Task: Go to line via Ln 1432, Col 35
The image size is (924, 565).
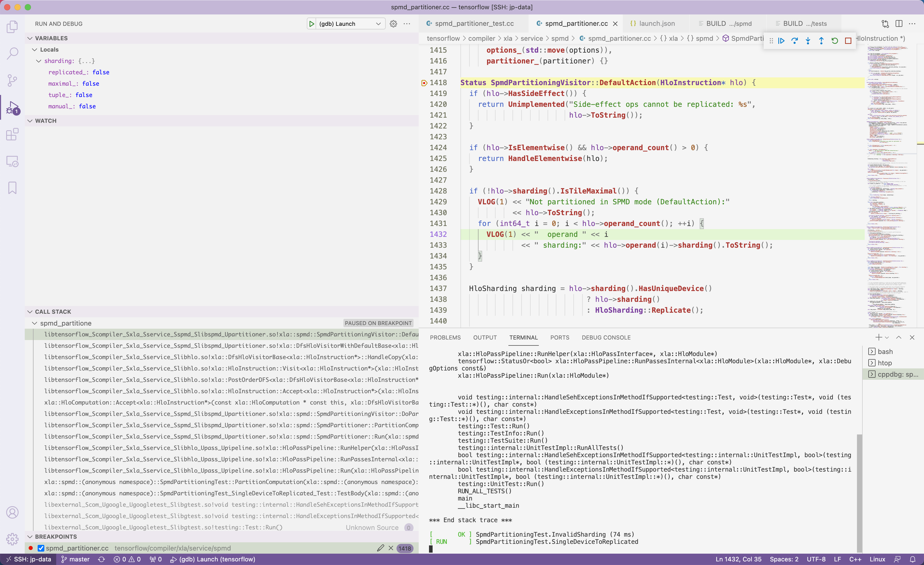Action: coord(738,559)
